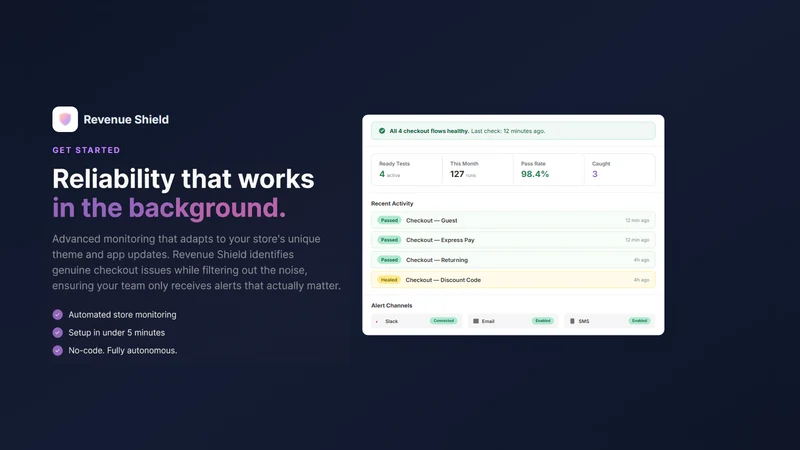This screenshot has width=800, height=450.
Task: Click the Healed badge on Discount Code
Action: click(389, 280)
